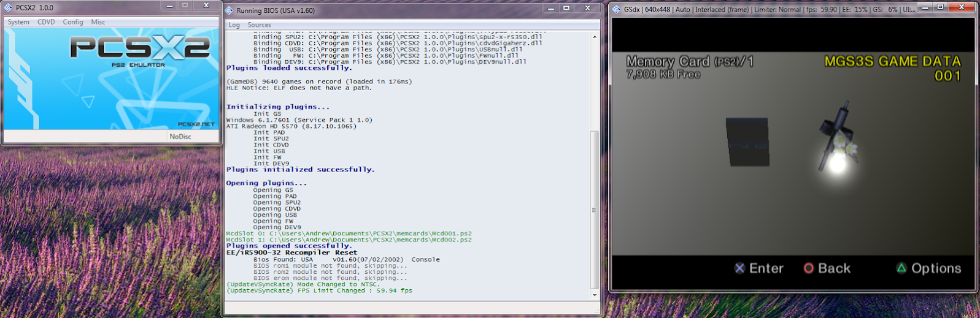Click the Running BIOS window title icon
The width and height of the screenshot is (980, 318).
pyautogui.click(x=229, y=10)
